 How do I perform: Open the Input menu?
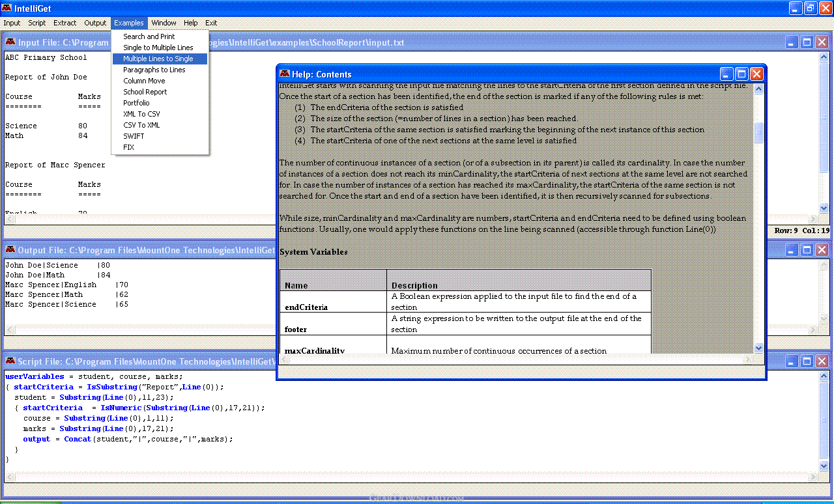[x=12, y=23]
